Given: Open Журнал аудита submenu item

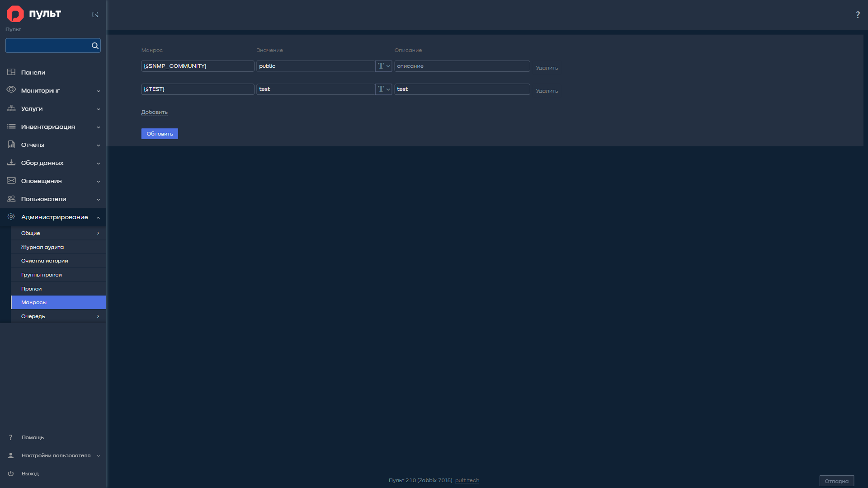Looking at the screenshot, I should (x=58, y=247).
